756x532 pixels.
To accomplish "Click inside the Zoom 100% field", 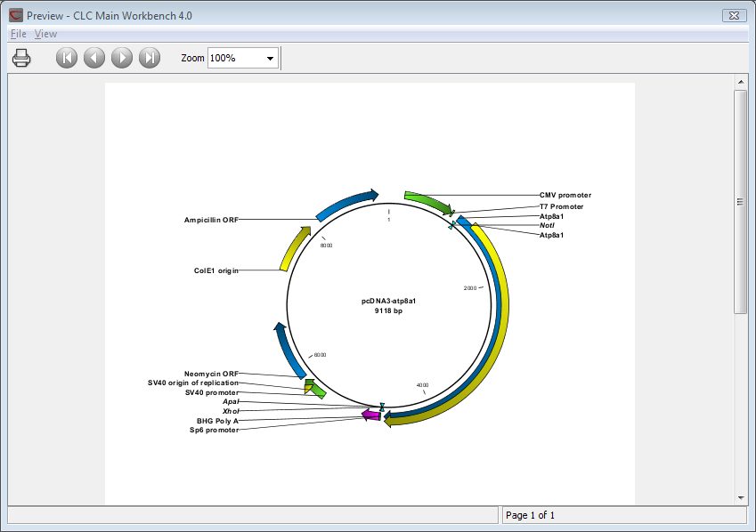I will point(233,59).
